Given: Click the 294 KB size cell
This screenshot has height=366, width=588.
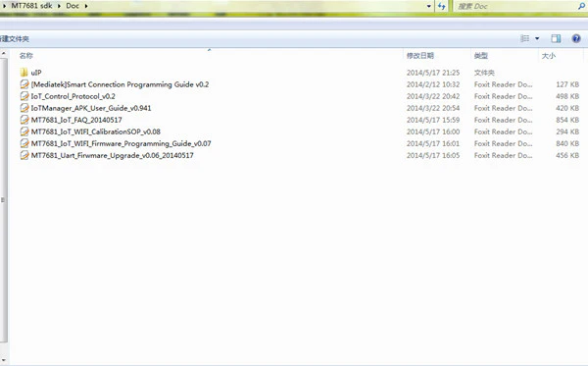Looking at the screenshot, I should (x=567, y=131).
